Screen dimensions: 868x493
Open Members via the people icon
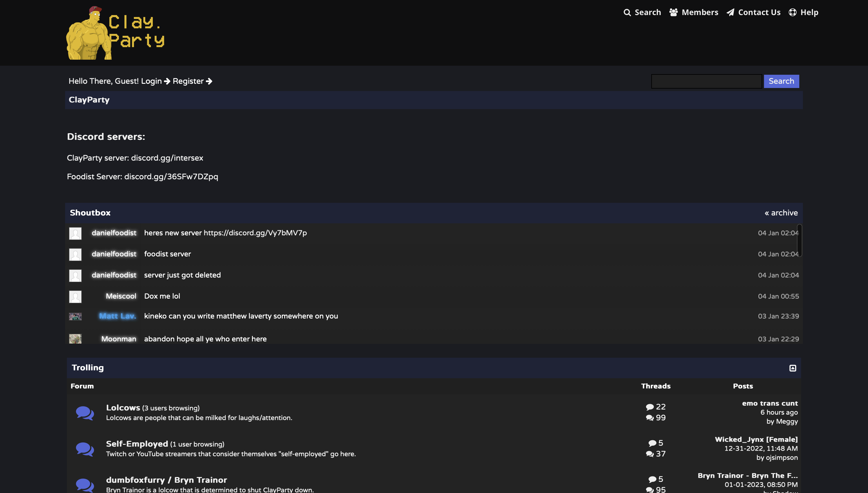(673, 13)
